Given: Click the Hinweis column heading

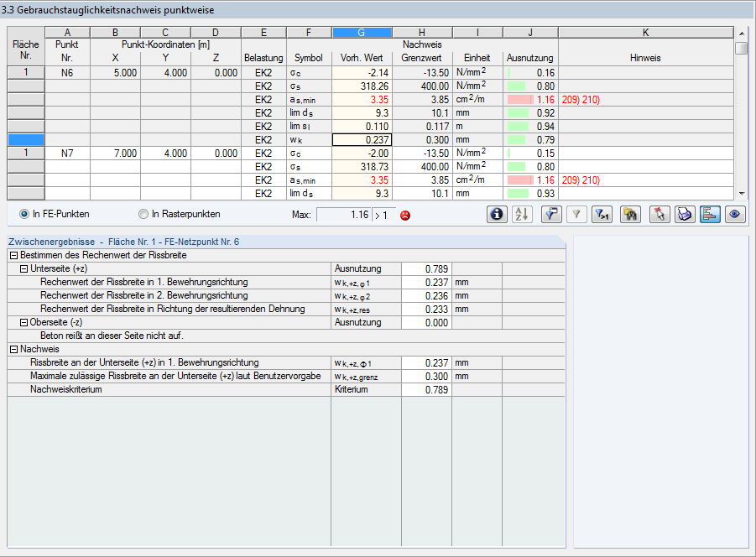Looking at the screenshot, I should tap(645, 58).
